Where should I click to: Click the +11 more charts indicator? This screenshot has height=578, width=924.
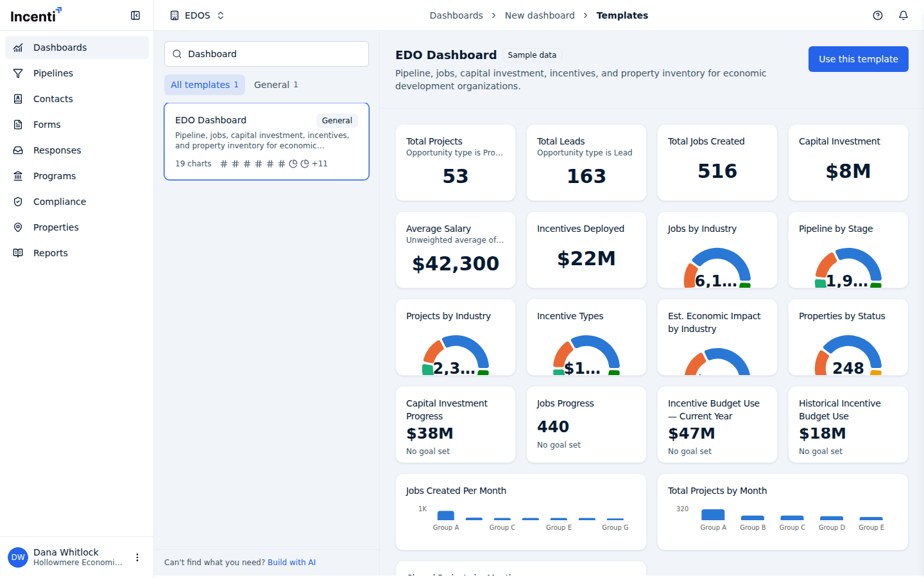pos(320,164)
